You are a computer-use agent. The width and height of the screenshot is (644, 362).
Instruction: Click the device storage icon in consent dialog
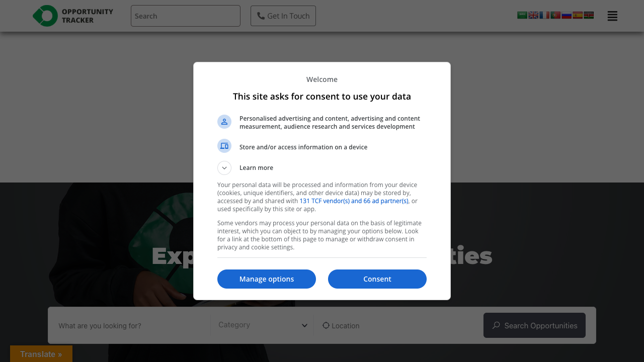pos(224,146)
